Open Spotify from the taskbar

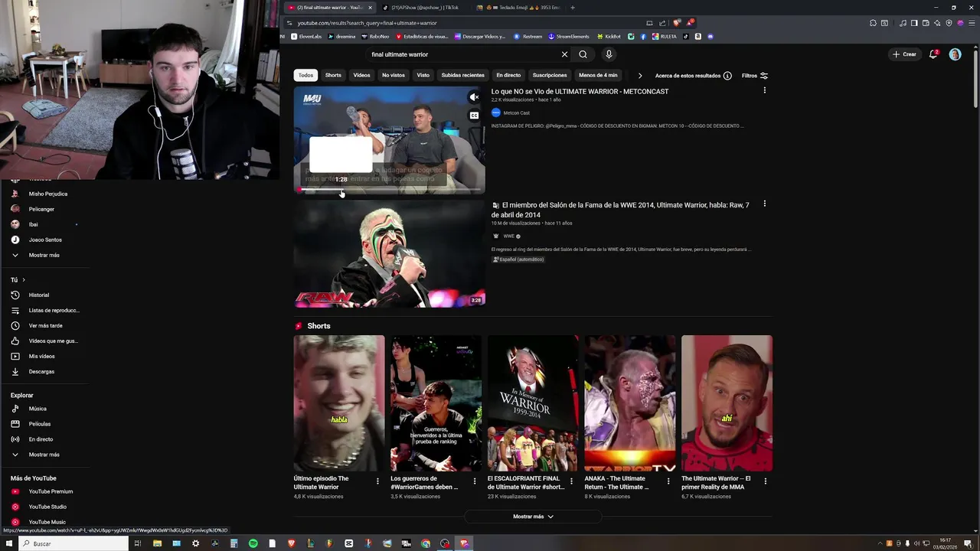(x=253, y=543)
